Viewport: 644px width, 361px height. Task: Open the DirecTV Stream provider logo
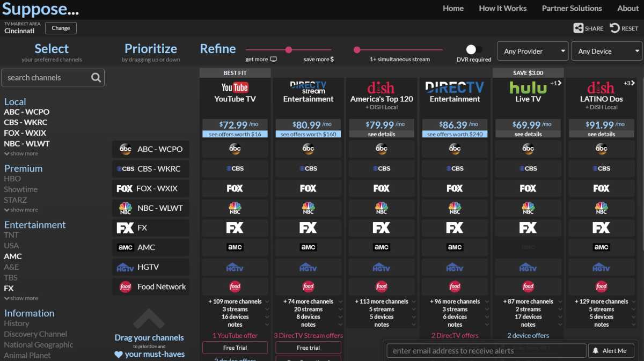pos(308,87)
